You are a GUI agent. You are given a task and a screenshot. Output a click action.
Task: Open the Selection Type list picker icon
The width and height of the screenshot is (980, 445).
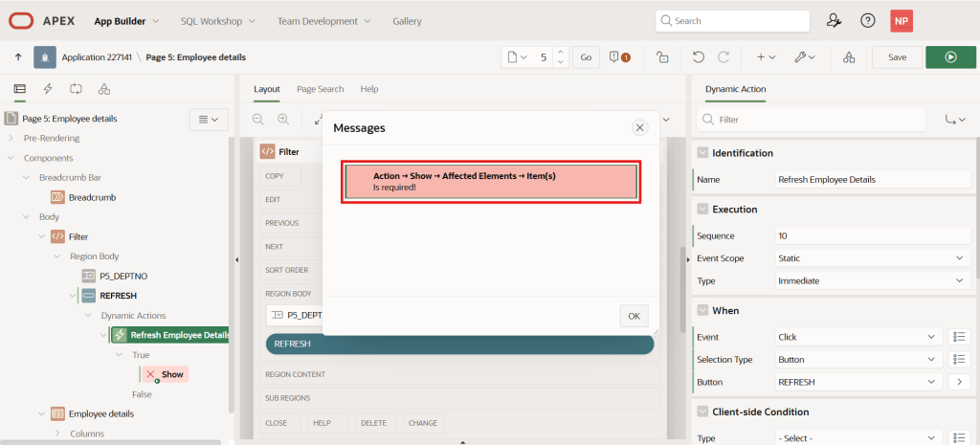(x=959, y=360)
